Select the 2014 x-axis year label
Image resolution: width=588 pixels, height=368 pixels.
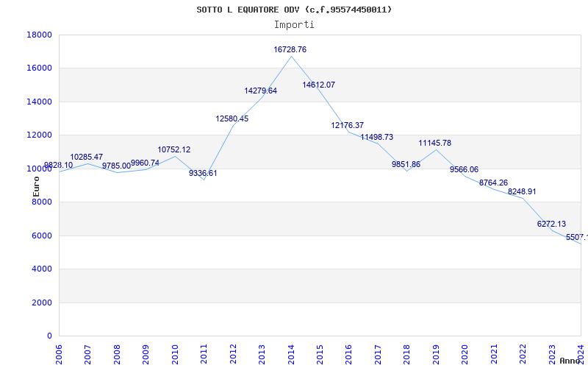[290, 352]
